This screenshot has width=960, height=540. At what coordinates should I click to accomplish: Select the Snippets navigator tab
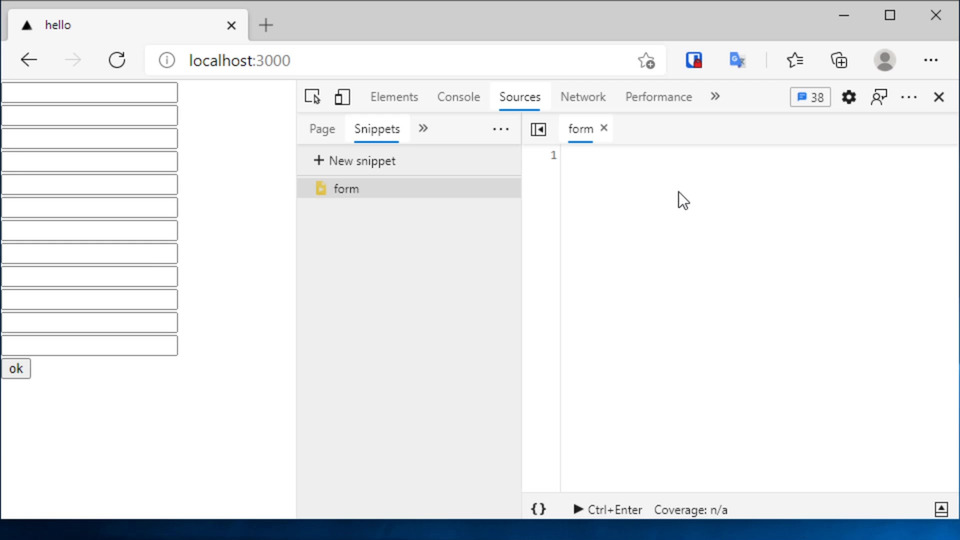pyautogui.click(x=377, y=129)
